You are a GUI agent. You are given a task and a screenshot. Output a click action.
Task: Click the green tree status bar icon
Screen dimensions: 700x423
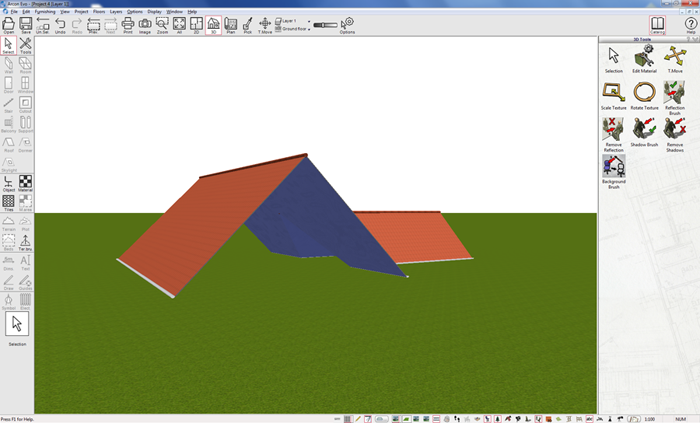click(x=497, y=419)
